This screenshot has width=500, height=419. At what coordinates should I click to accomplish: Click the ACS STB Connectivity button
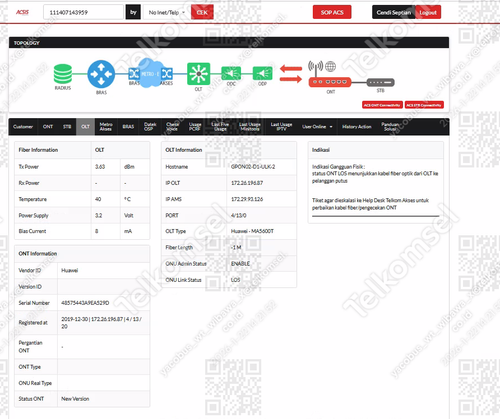pos(424,105)
